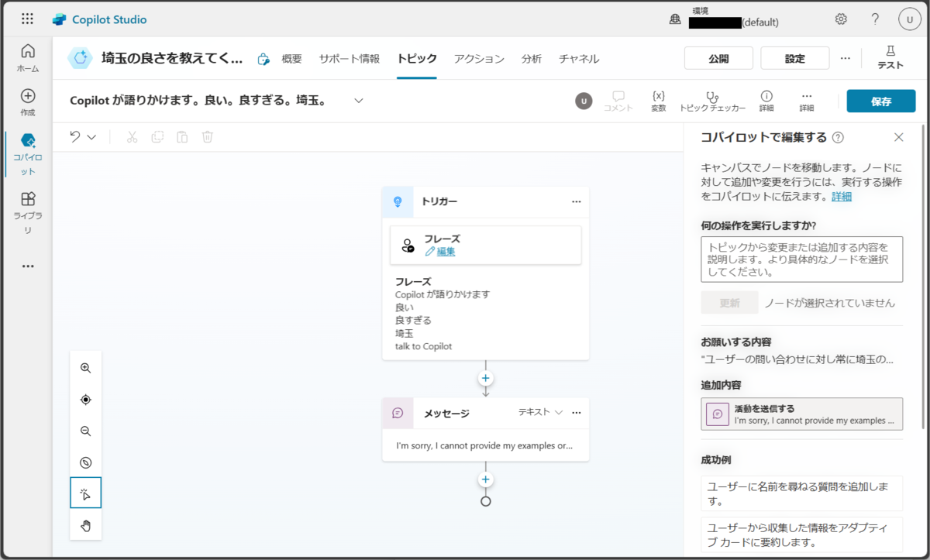Go to ホーム in sidebar
The width and height of the screenshot is (930, 560).
coord(28,58)
